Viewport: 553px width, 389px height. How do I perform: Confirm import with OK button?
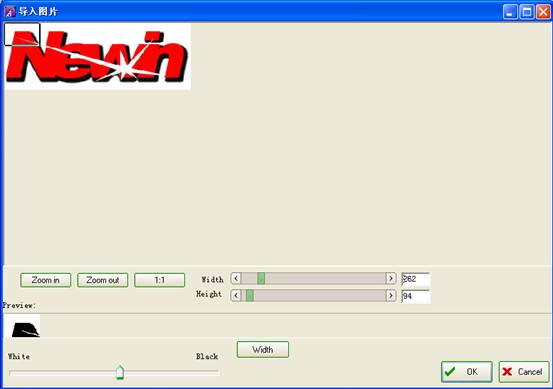[467, 372]
